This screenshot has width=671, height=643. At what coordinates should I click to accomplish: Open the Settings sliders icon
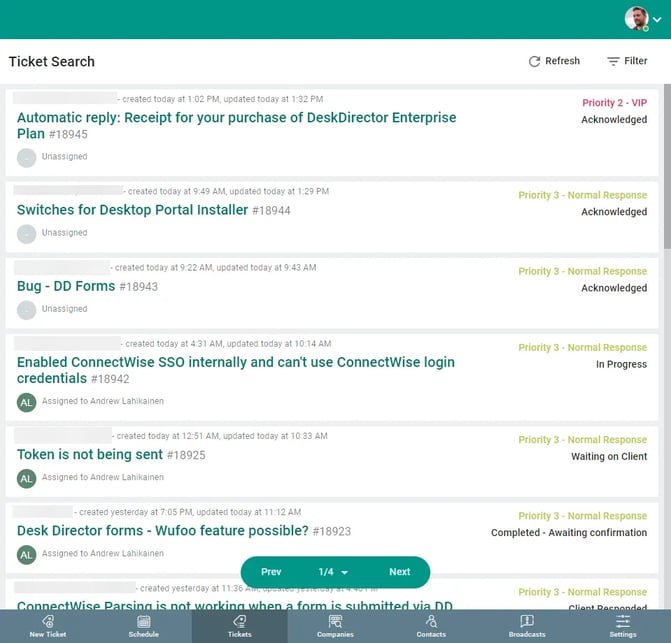pyautogui.click(x=623, y=621)
